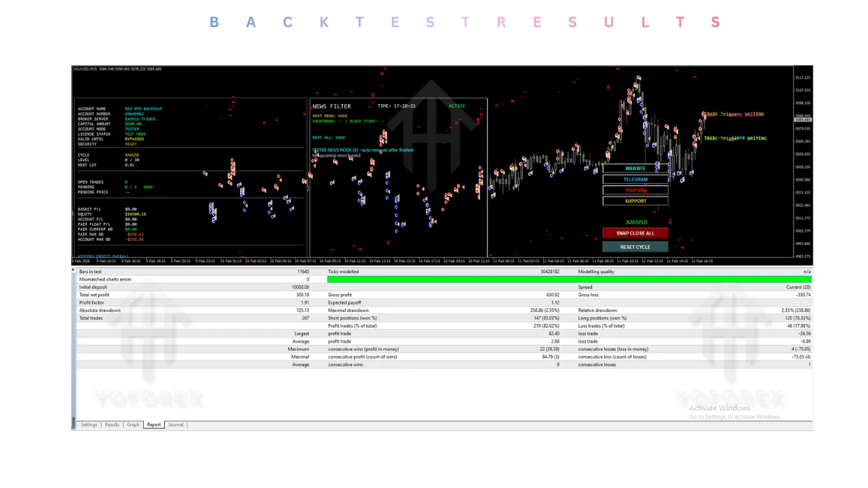
Task: Click the Expected payoff value 1.12
Action: [x=555, y=302]
